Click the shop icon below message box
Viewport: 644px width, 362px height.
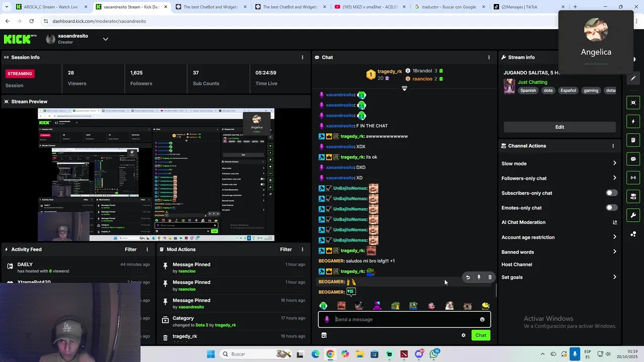tap(324, 335)
